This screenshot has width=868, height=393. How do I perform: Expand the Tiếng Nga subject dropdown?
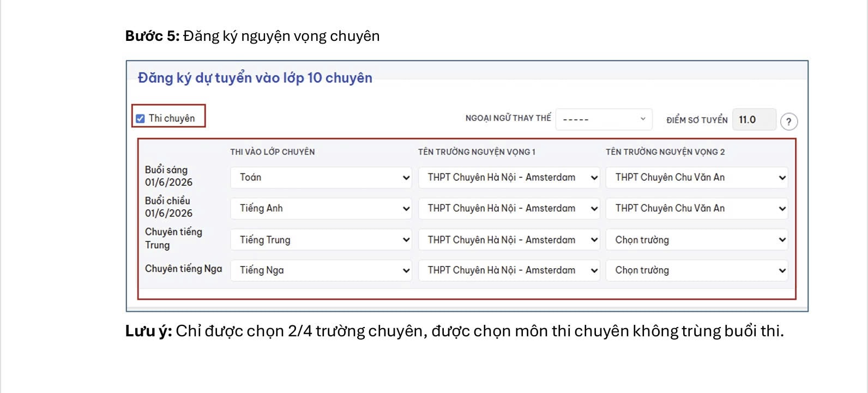pos(321,270)
